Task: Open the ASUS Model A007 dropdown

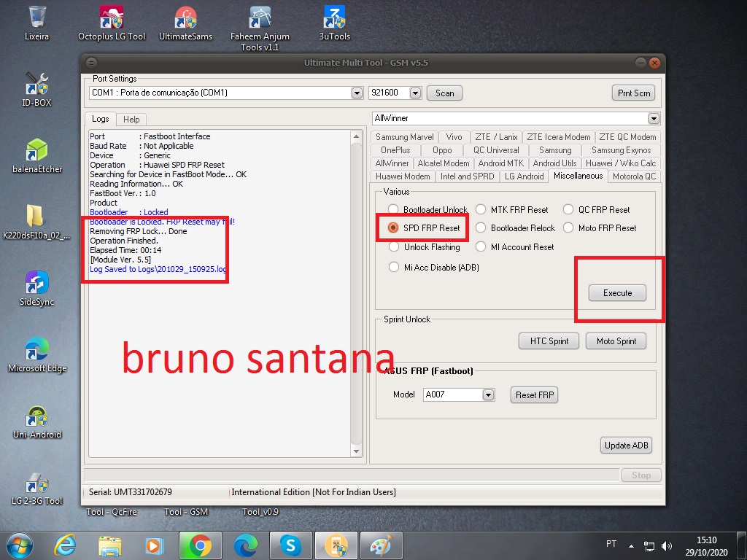Action: point(488,394)
